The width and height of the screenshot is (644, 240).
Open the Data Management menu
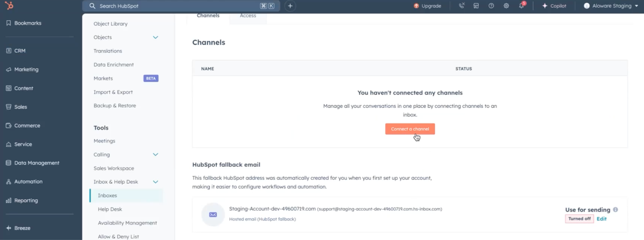[x=33, y=163]
